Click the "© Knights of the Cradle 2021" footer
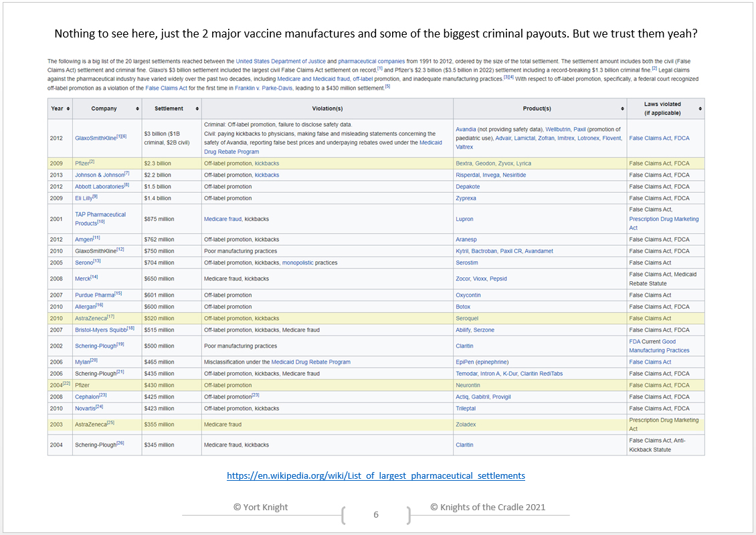The image size is (756, 535). (488, 507)
